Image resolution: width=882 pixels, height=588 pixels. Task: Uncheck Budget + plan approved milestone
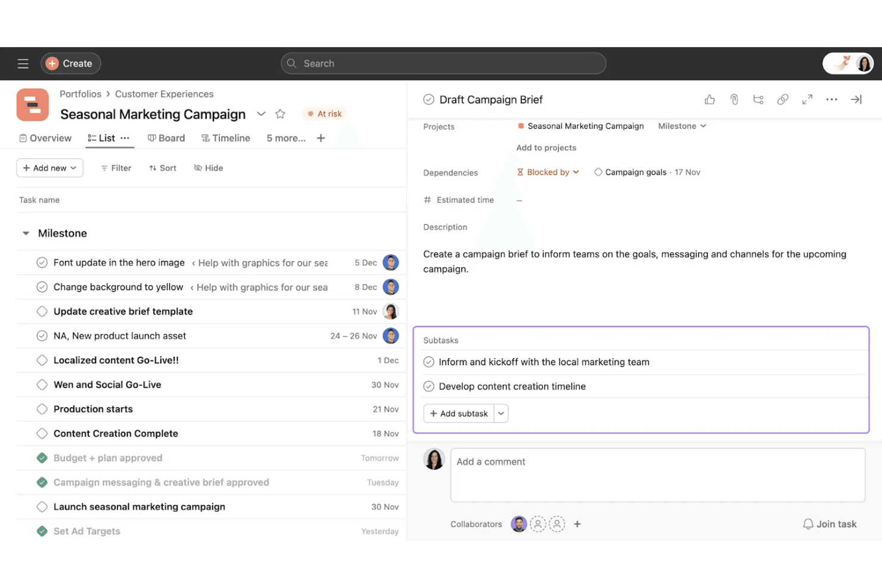pyautogui.click(x=42, y=458)
